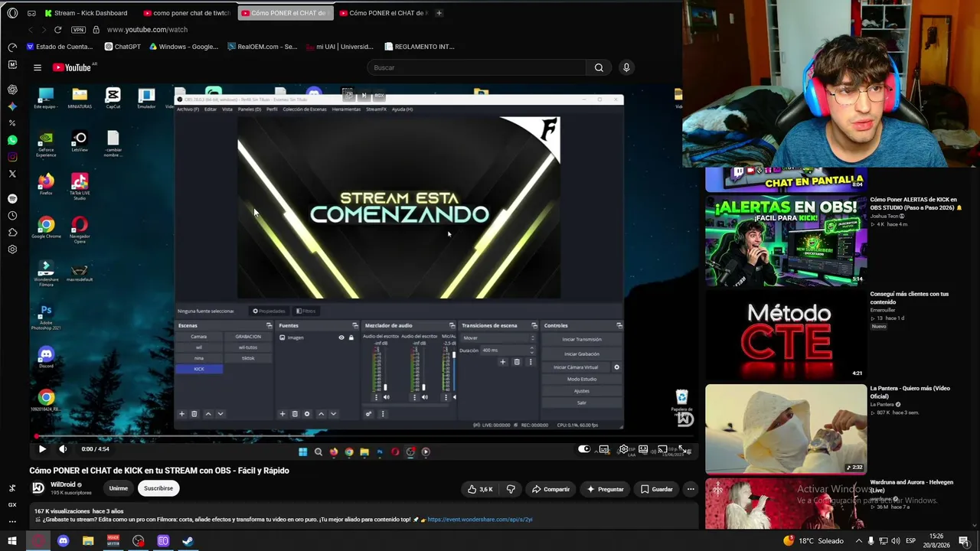Toggle Modo Estudio in OBS controls
Screen dimensions: 980x551
[582, 380]
